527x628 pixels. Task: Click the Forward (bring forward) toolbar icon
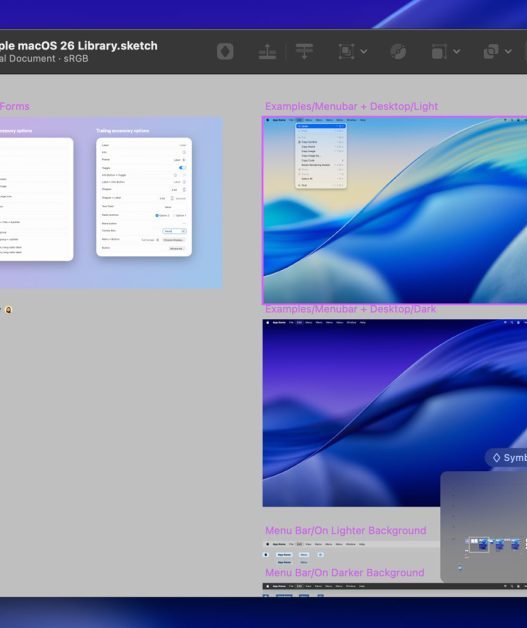[267, 51]
